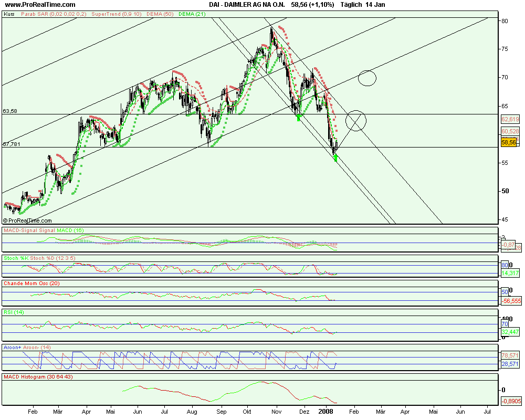Click the 80 stochastic level tag

(x=505, y=265)
